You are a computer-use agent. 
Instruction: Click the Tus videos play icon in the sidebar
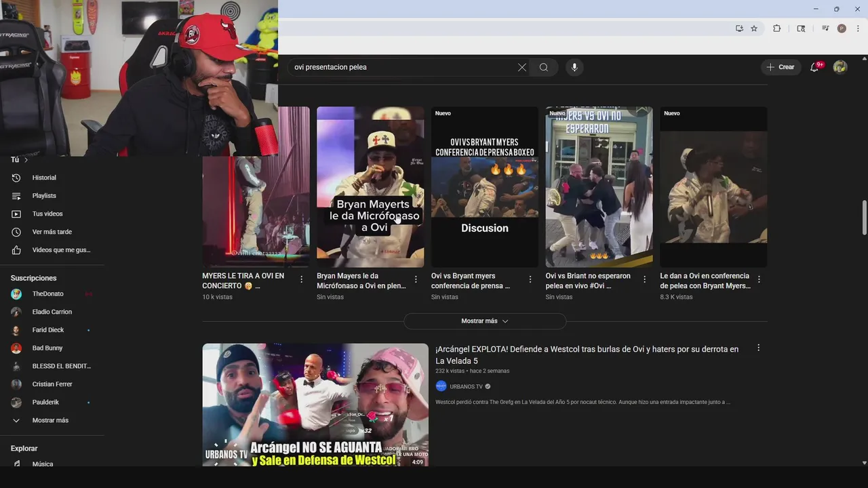coord(16,213)
